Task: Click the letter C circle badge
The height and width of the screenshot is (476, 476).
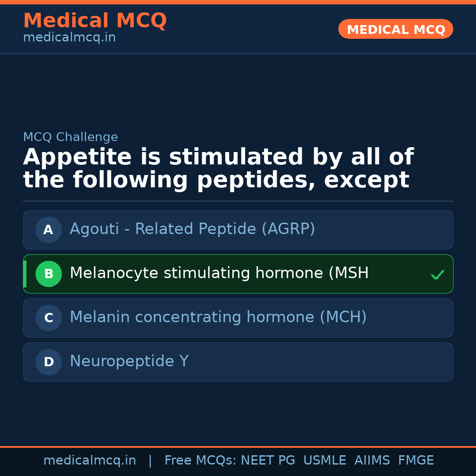Action: coord(48,318)
